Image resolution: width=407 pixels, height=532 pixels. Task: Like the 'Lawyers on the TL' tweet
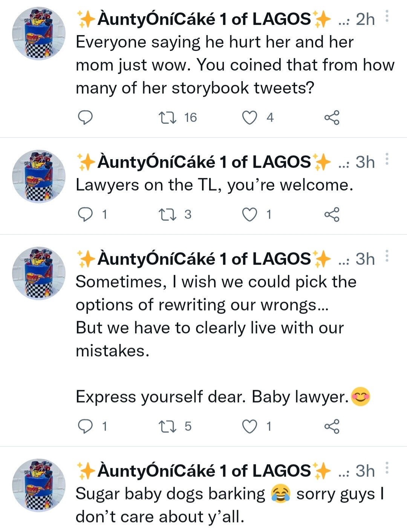coord(249,215)
